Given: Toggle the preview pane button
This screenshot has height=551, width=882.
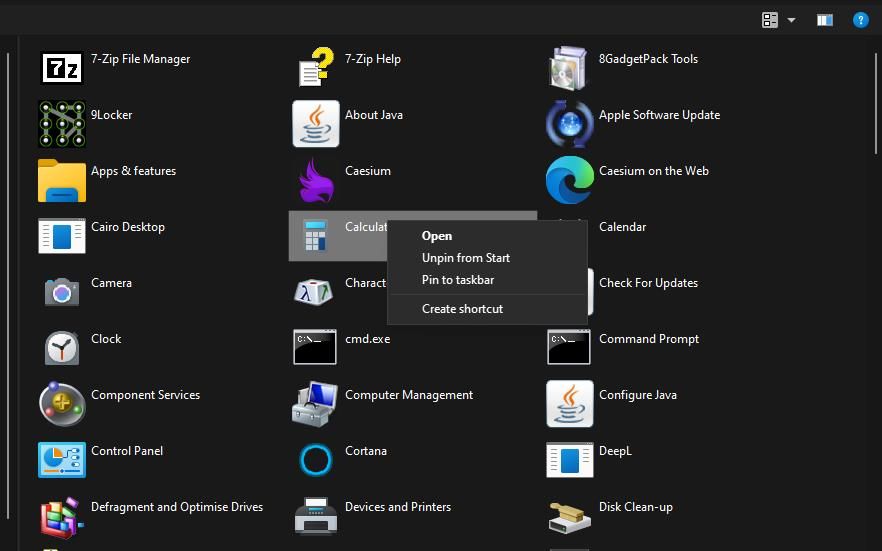Looking at the screenshot, I should (x=824, y=20).
